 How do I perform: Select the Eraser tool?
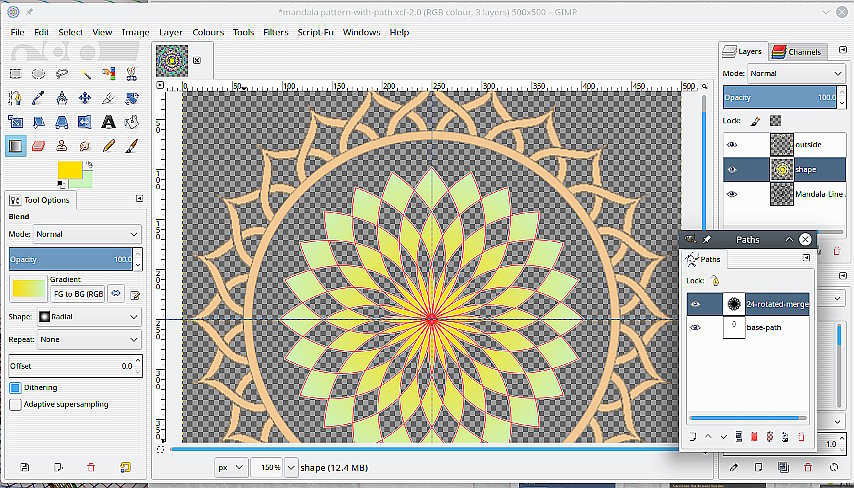(39, 146)
